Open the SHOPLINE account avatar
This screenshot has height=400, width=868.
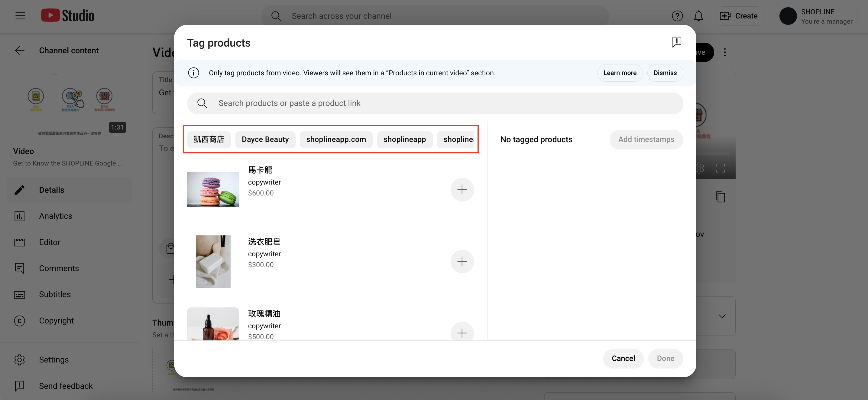[788, 16]
